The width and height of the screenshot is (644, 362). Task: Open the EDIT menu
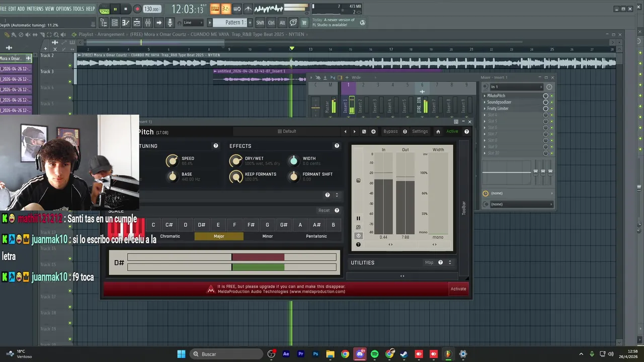click(12, 9)
